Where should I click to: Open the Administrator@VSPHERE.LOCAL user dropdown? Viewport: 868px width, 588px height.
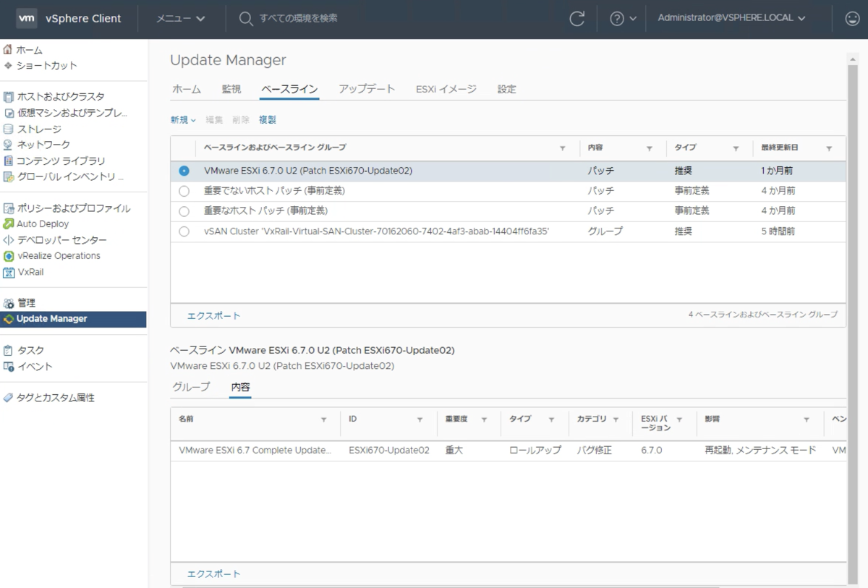coord(731,19)
